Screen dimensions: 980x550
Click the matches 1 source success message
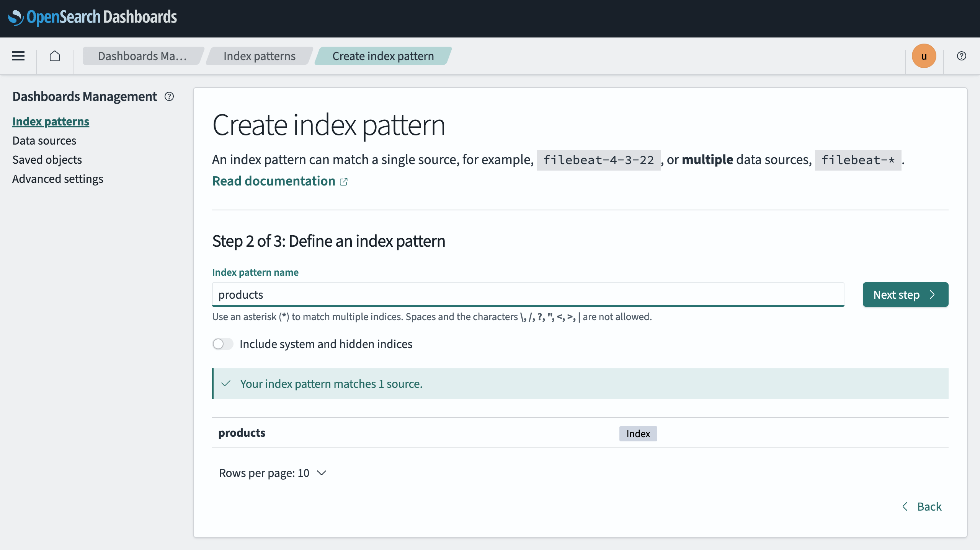[580, 384]
